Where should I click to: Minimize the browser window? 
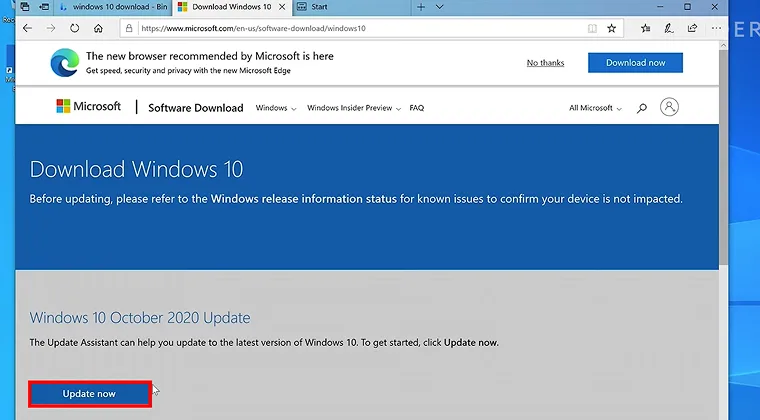[660, 7]
